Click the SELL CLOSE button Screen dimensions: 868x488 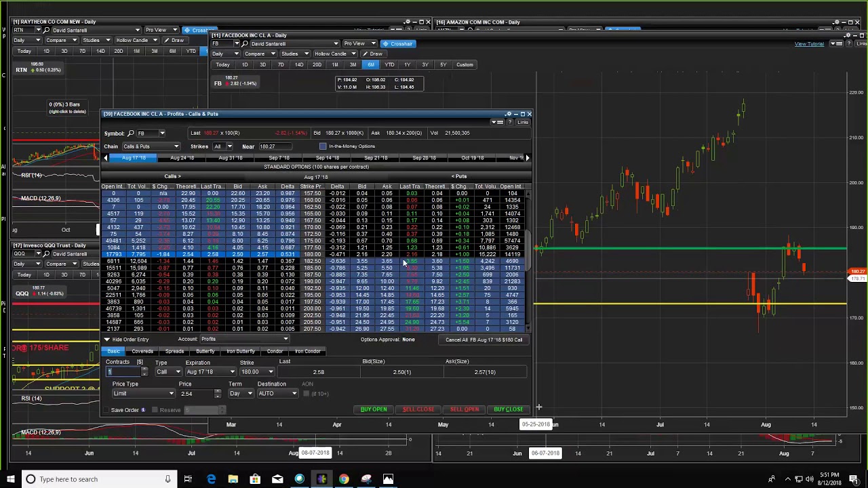(x=418, y=409)
